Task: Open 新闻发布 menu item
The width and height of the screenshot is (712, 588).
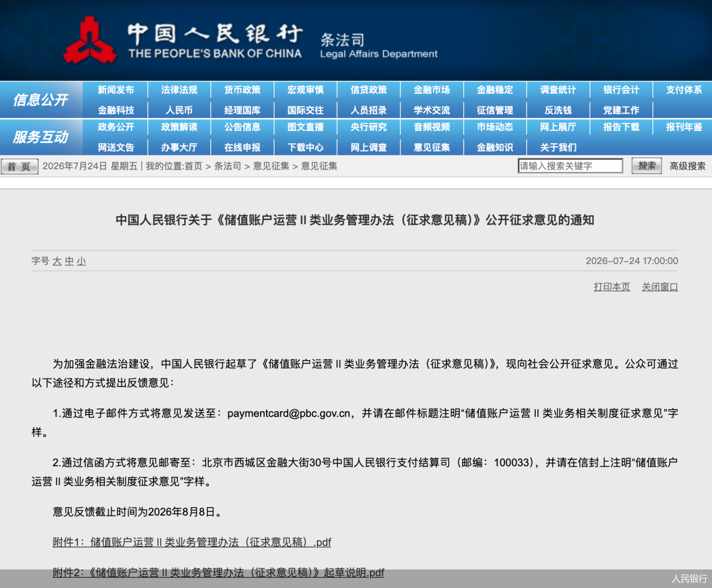Action: (116, 90)
